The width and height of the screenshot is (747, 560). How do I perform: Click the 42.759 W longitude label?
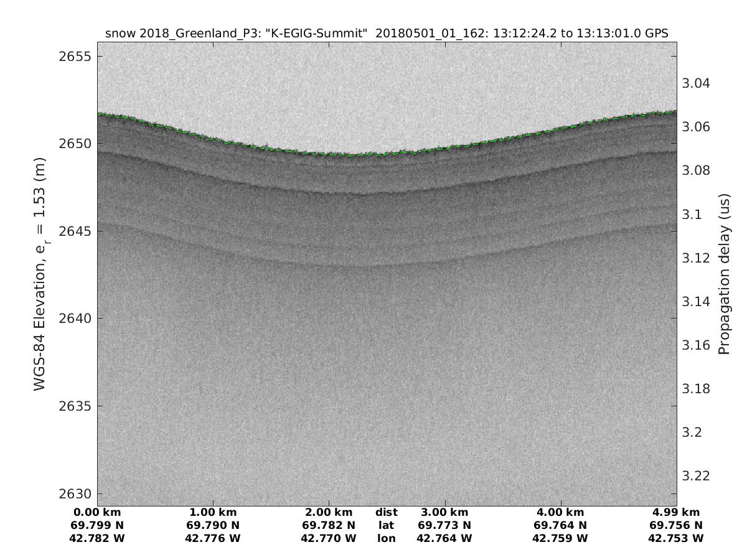point(560,537)
